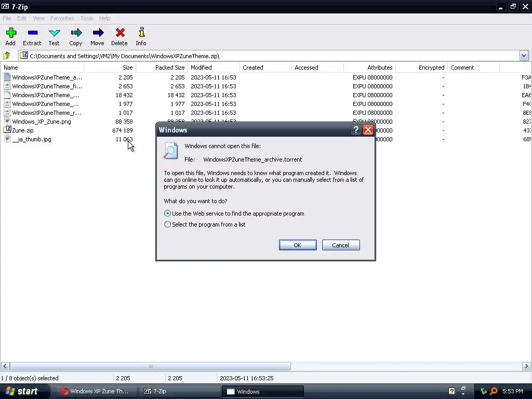
Task: Click the search tray icon in taskbar
Action: [x=494, y=391]
